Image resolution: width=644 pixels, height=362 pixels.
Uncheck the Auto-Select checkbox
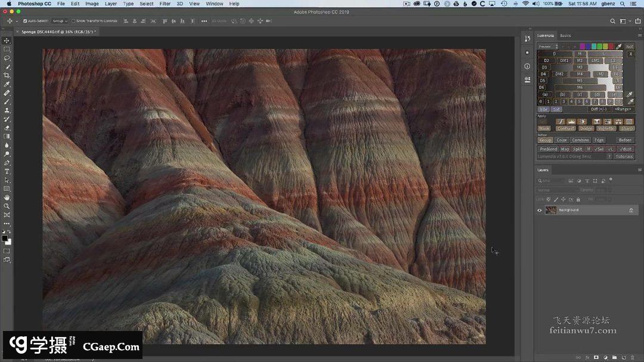25,21
